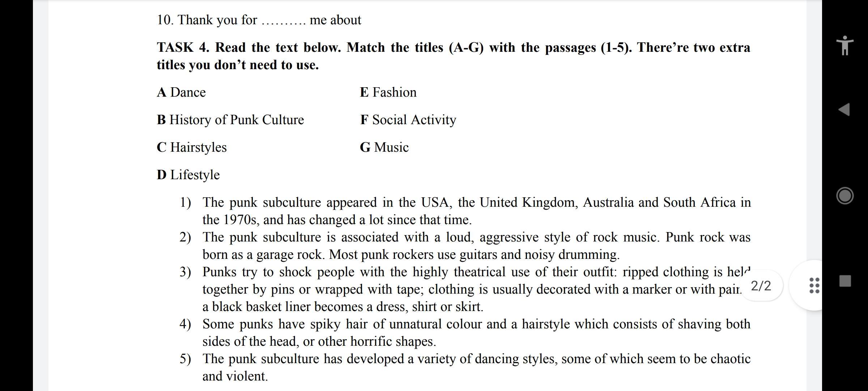The height and width of the screenshot is (391, 868).
Task: Select title option F Social Activity
Action: point(408,120)
